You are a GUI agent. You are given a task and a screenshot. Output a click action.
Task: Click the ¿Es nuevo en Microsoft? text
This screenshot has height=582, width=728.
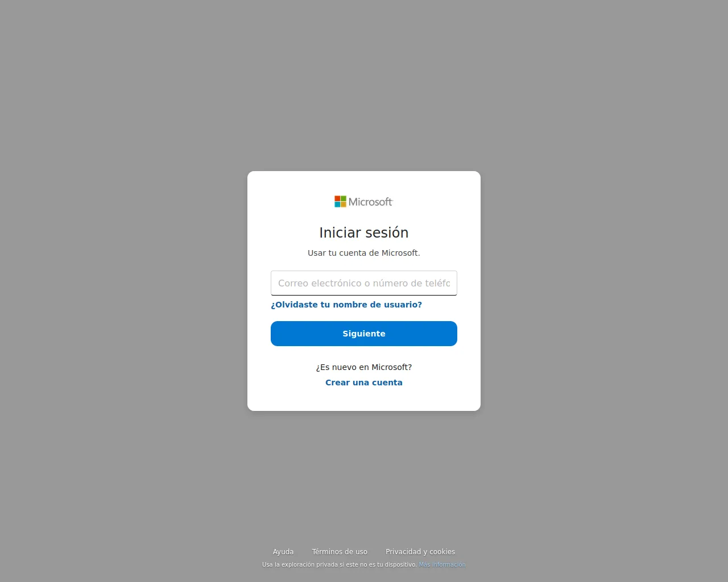pyautogui.click(x=364, y=367)
